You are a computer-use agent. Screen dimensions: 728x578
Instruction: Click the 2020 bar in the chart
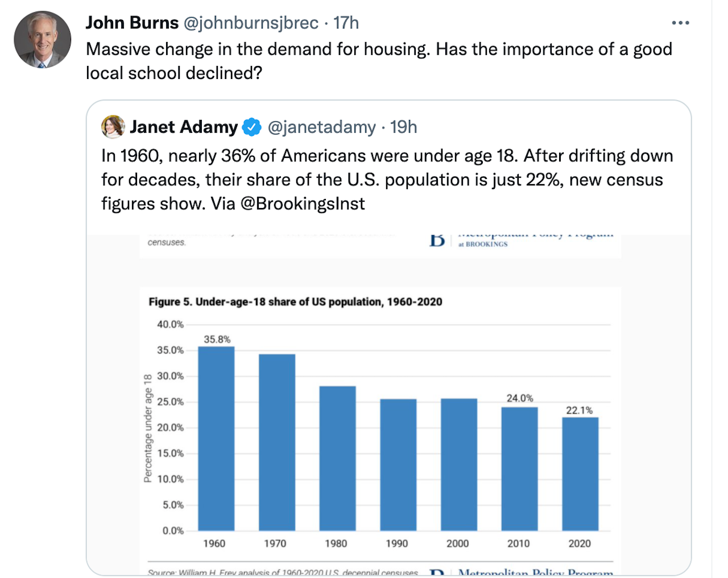click(x=580, y=473)
